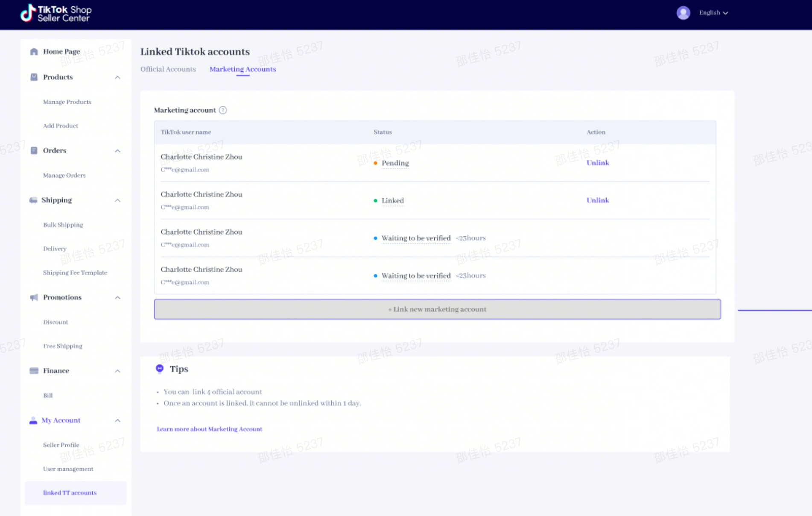
Task: Open the English language dropdown
Action: pos(713,13)
